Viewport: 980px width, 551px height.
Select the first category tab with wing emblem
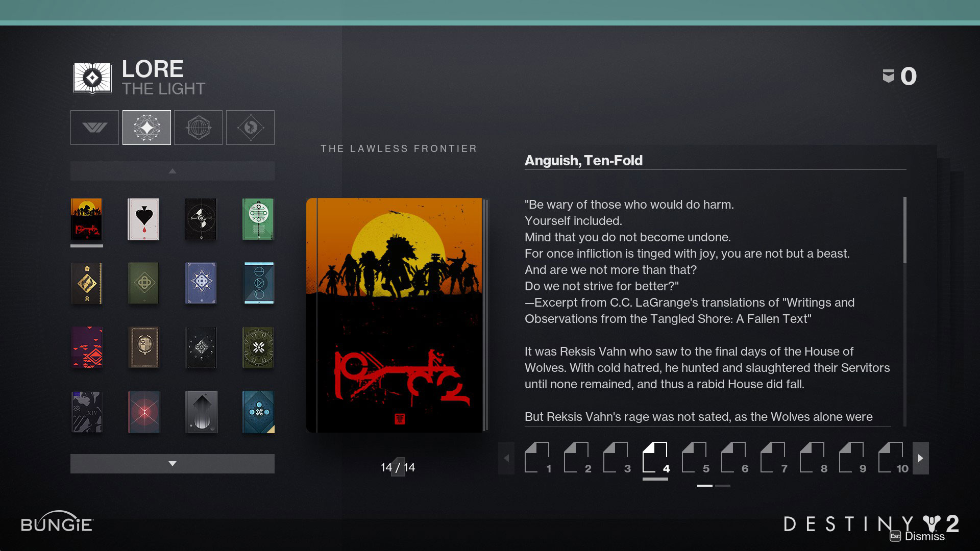point(94,128)
